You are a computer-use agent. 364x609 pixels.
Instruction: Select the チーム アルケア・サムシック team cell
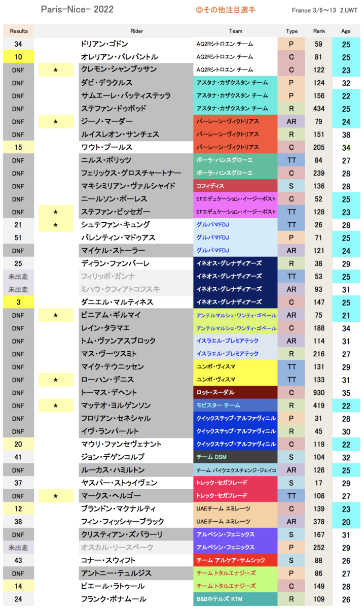pyautogui.click(x=235, y=560)
